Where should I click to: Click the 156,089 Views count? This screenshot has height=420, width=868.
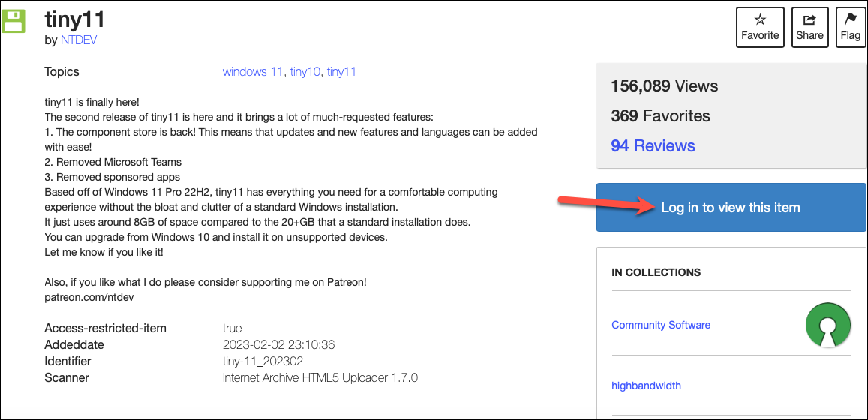tap(664, 86)
